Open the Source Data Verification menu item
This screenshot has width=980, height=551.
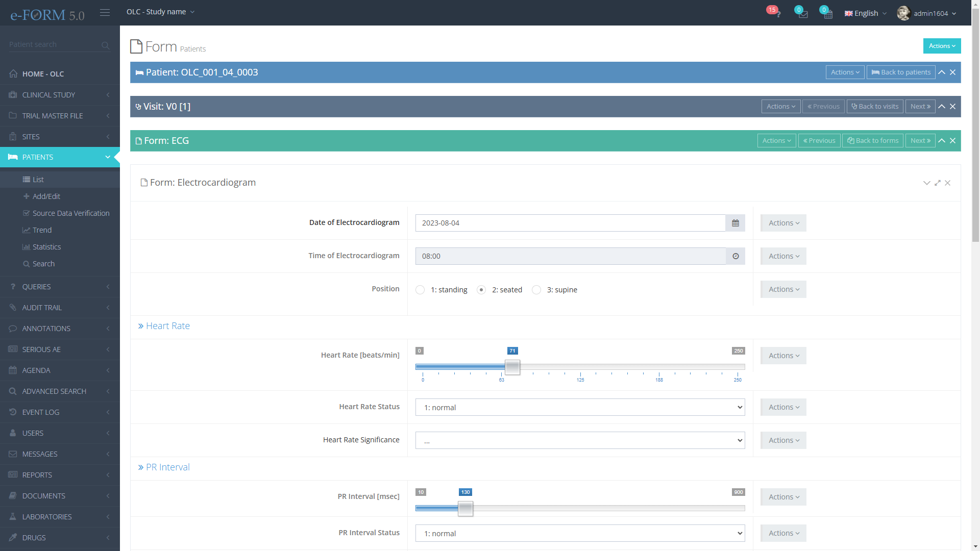point(70,213)
